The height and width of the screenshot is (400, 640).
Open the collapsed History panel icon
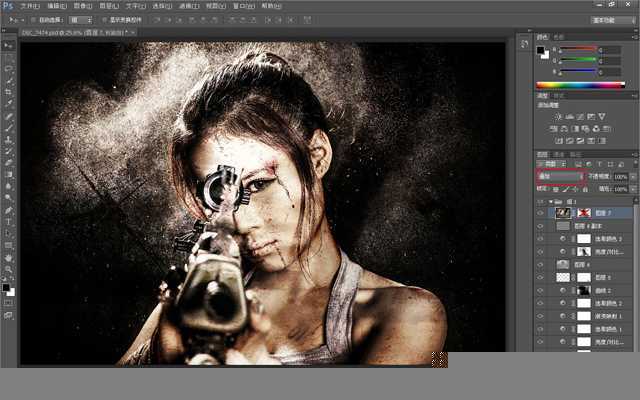525,44
